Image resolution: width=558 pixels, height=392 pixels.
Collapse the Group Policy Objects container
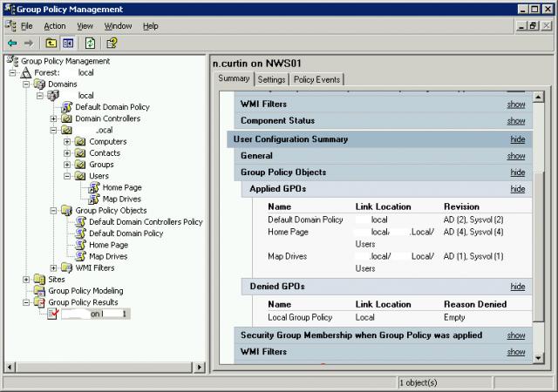[53, 210]
